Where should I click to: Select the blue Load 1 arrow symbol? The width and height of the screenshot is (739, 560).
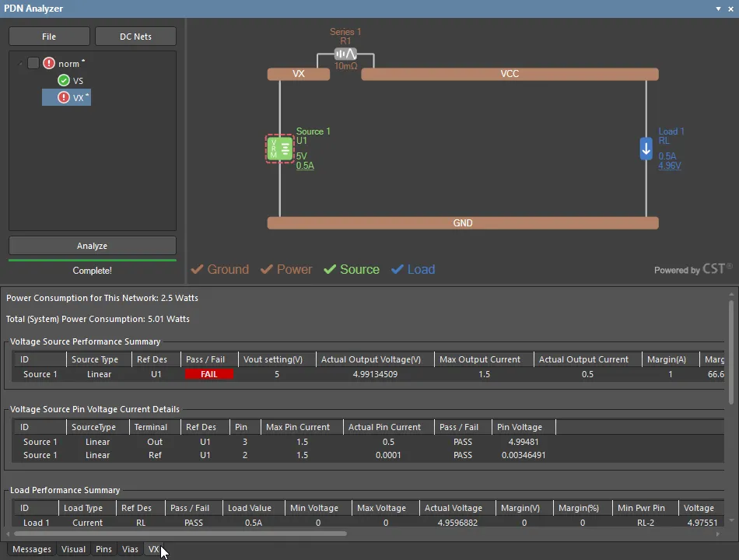tap(646, 149)
